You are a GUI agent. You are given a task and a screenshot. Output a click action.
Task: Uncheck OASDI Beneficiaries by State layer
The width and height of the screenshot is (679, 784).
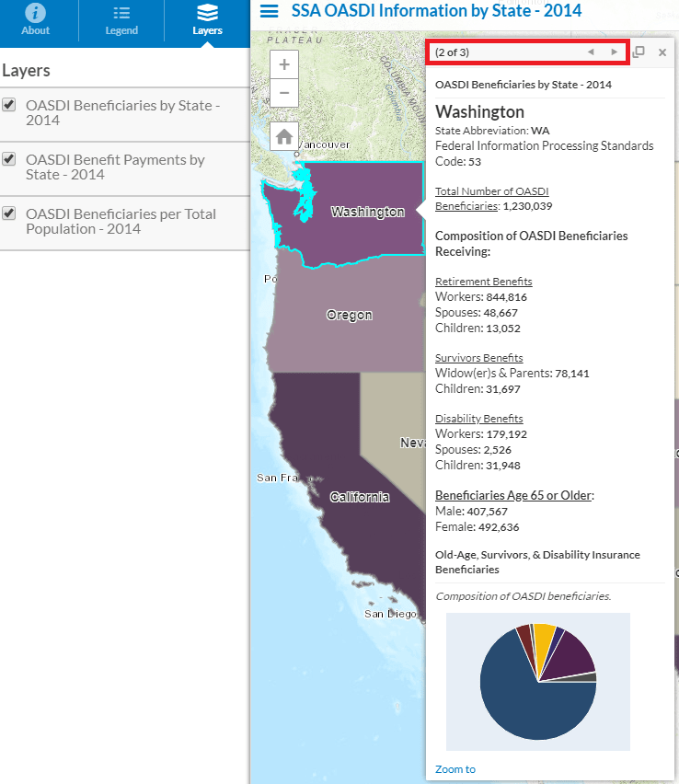click(9, 105)
